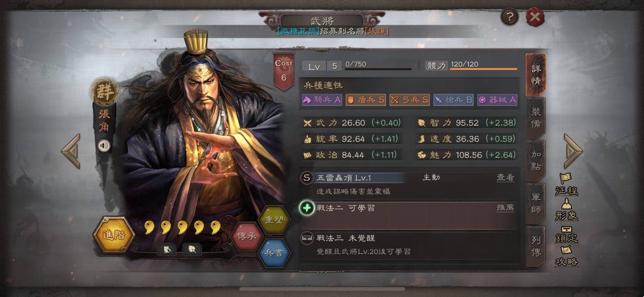Tap the green plus for 戰法二

point(306,208)
